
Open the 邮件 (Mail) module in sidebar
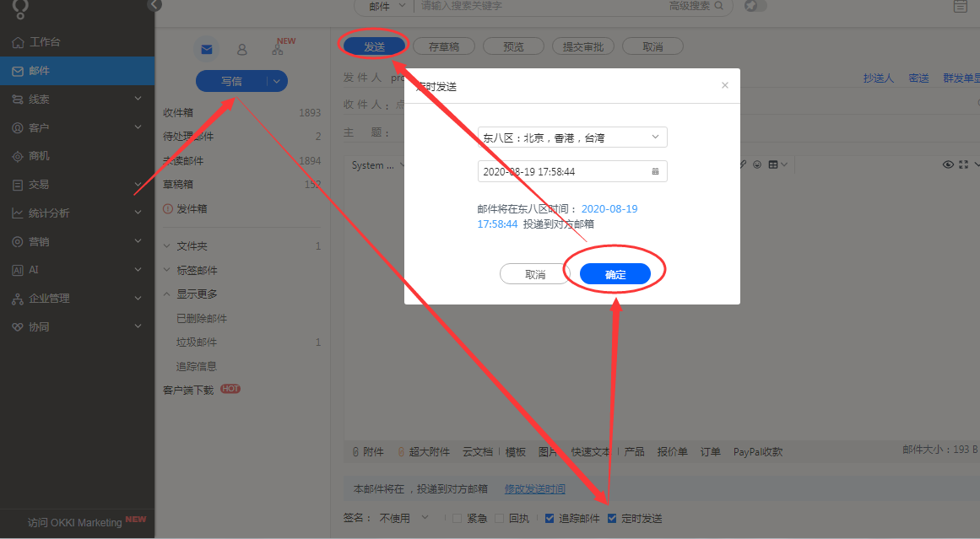38,71
